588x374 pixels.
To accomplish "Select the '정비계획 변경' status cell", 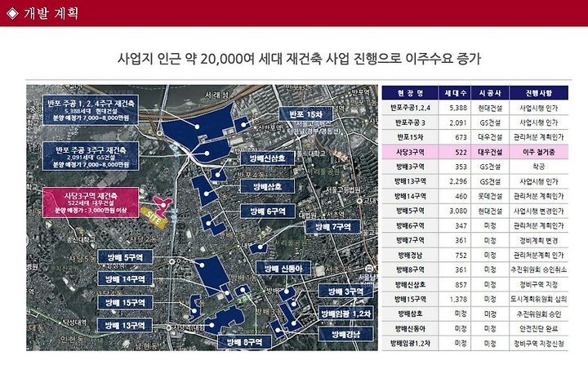I will tap(538, 240).
